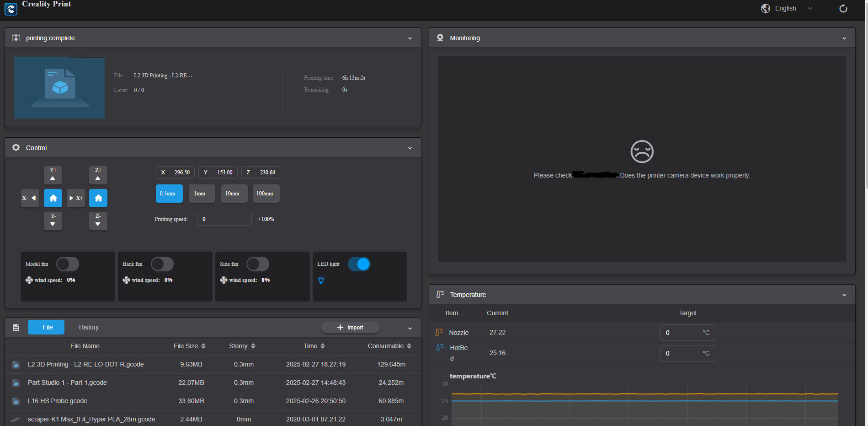Select L16 HS Probe.gcode file
The width and height of the screenshot is (868, 426).
tap(213, 401)
